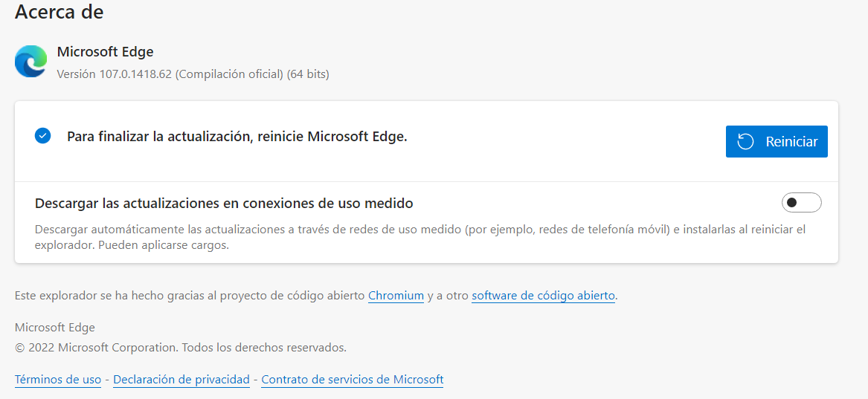
Task: Click 'Descargar las actualizaciones en conexiones' label
Action: coord(224,204)
